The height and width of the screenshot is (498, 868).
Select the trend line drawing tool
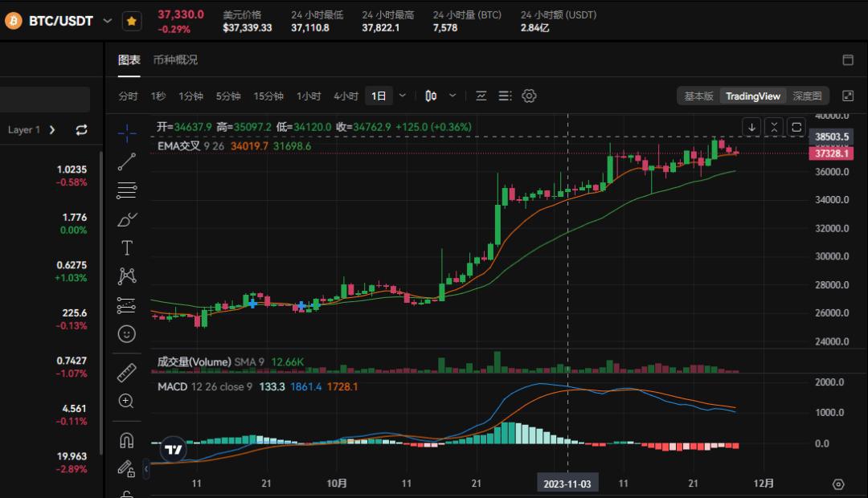(x=126, y=161)
